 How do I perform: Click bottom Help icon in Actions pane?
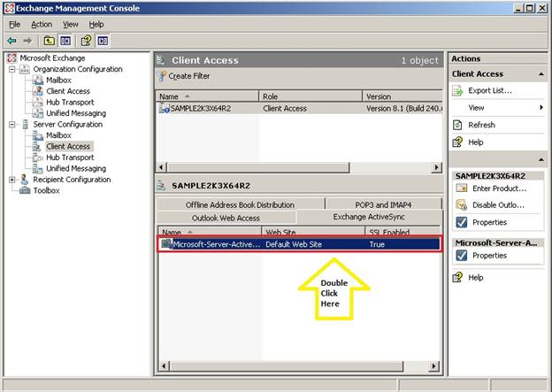[x=457, y=277]
